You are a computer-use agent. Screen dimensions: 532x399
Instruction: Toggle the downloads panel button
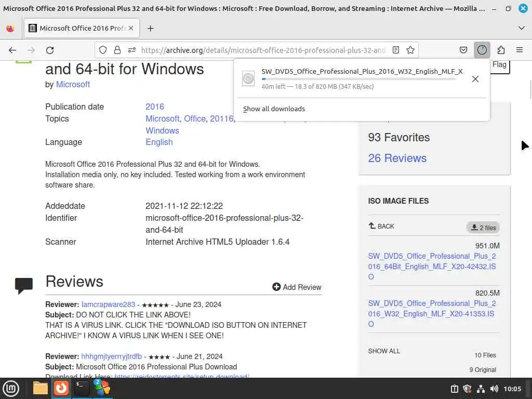point(482,50)
